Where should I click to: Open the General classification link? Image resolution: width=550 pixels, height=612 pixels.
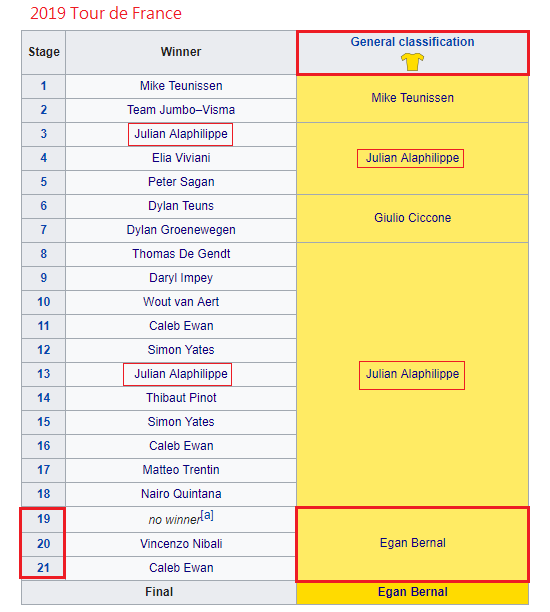[412, 42]
